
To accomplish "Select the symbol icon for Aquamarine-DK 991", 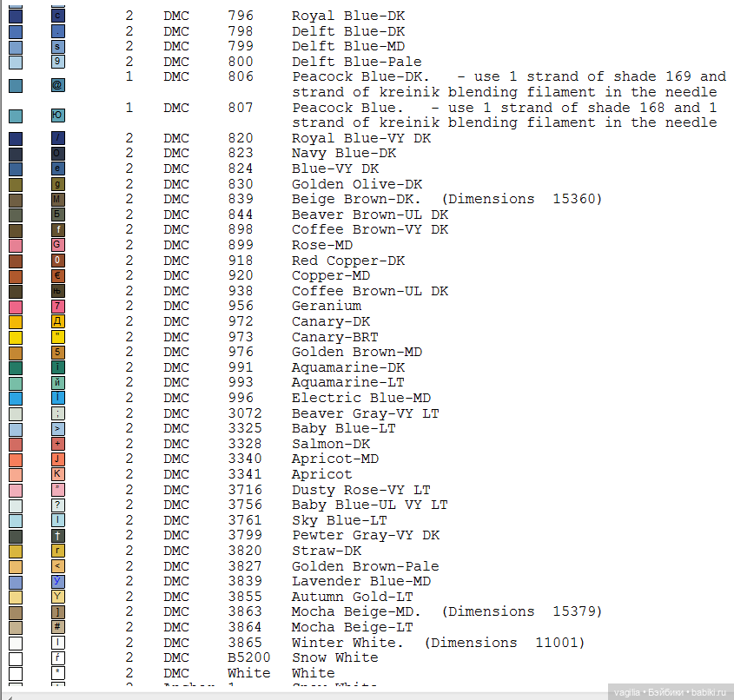I will point(58,367).
